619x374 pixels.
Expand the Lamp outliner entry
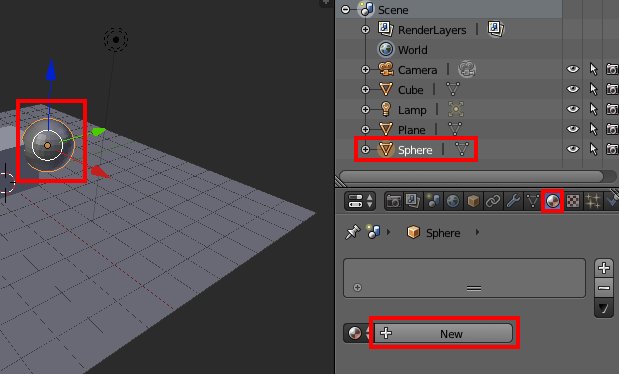(366, 109)
